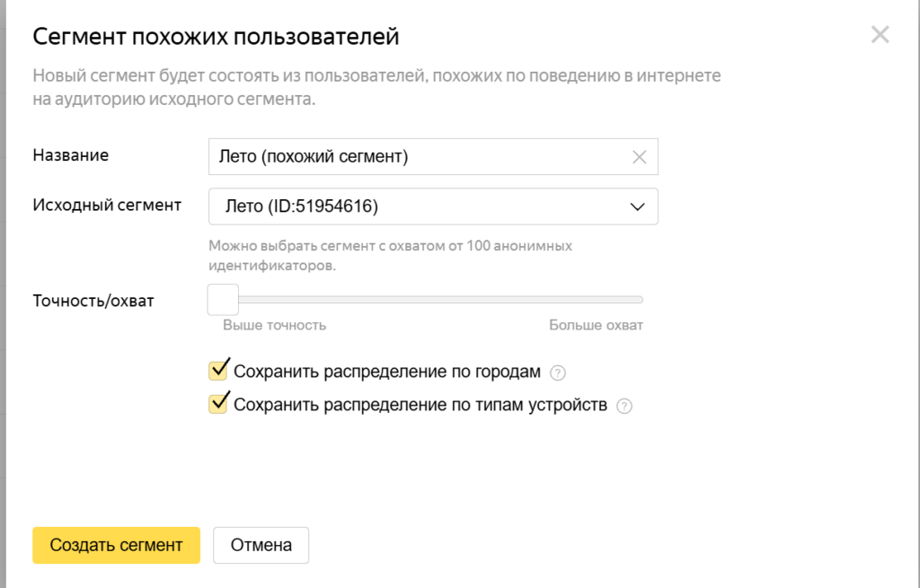Click the Точность/охват slider handle
This screenshot has height=588, width=920.
coord(223,300)
